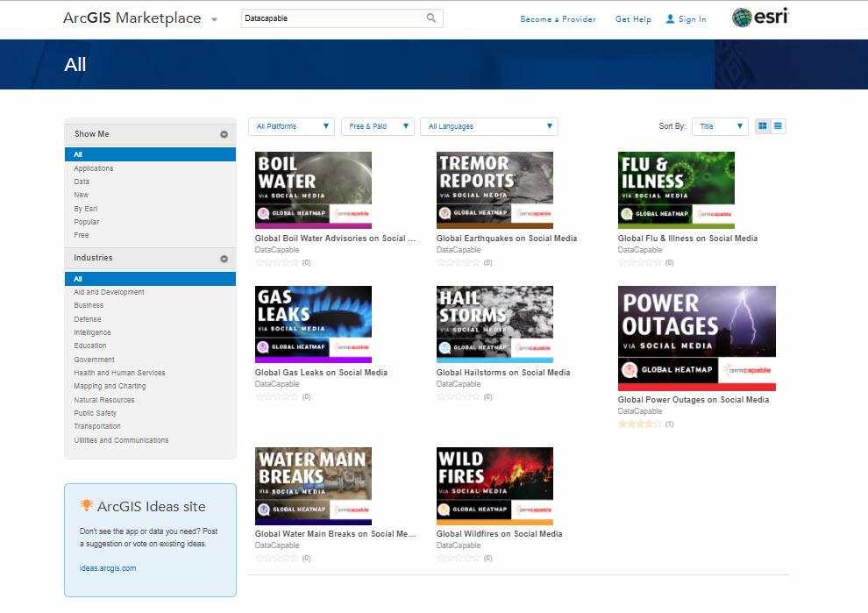This screenshot has width=868, height=613.
Task: Click the ArcGIS Ideas lightbulb icon
Action: coord(86,505)
